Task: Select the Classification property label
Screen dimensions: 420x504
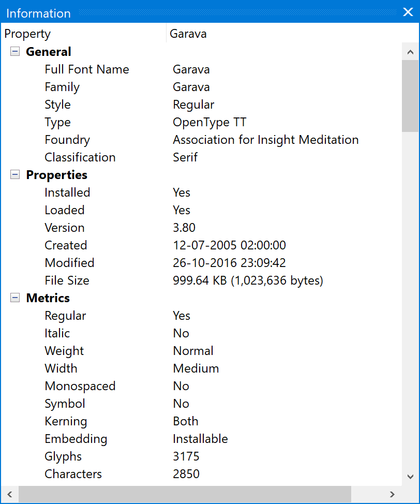Action: (80, 157)
